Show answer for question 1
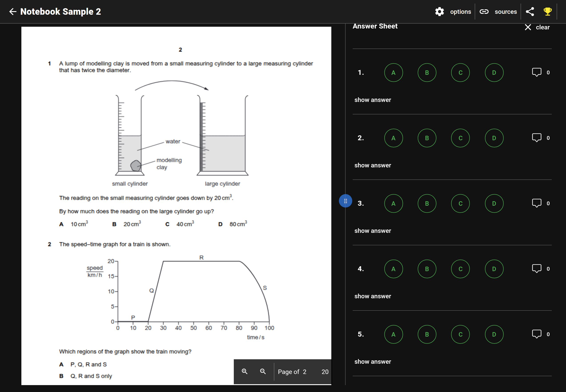Image resolution: width=566 pixels, height=392 pixels. [x=373, y=100]
